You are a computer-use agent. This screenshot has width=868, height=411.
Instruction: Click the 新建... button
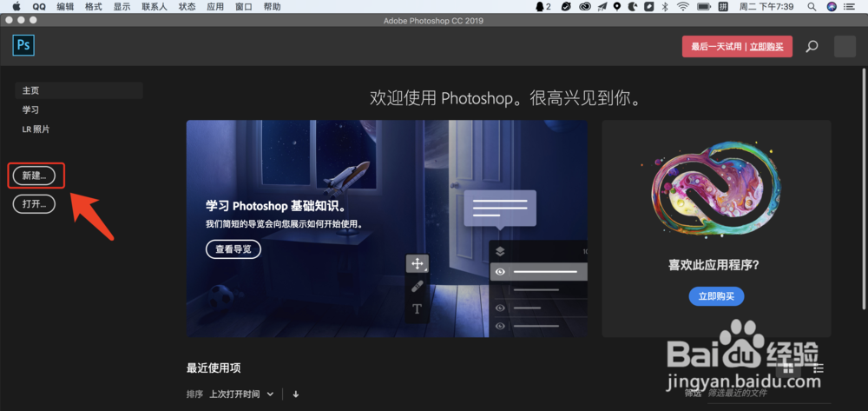tap(35, 176)
